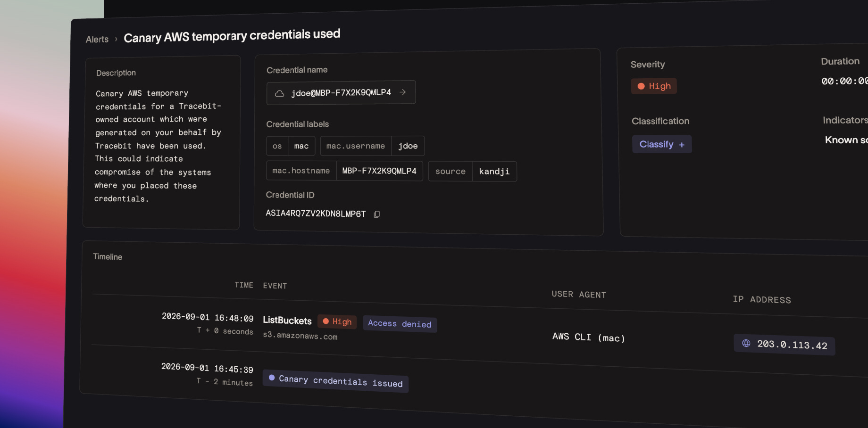Copy the Credential ID with copy icon
Image resolution: width=868 pixels, height=428 pixels.
(377, 214)
